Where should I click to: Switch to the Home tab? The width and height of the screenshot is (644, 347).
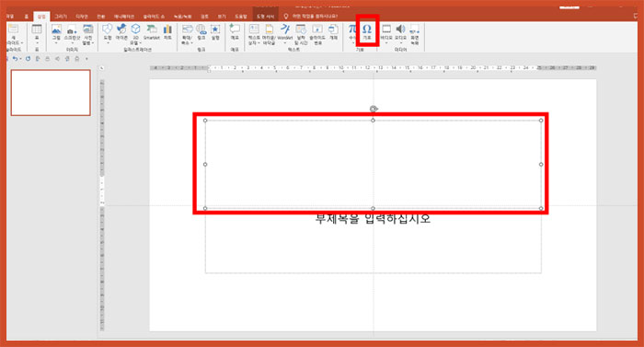pos(27,17)
